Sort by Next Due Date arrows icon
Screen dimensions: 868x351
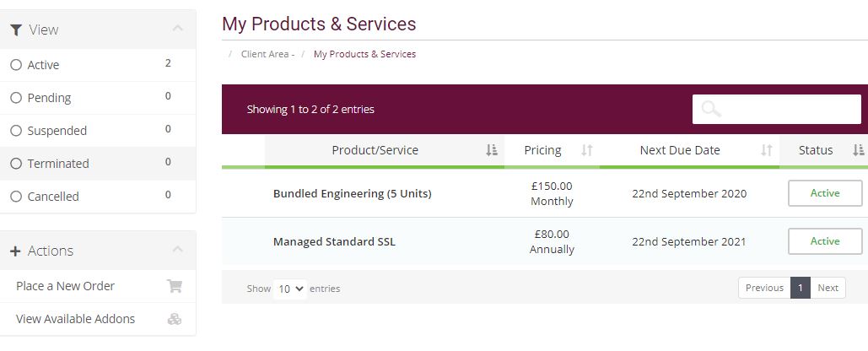[766, 150]
